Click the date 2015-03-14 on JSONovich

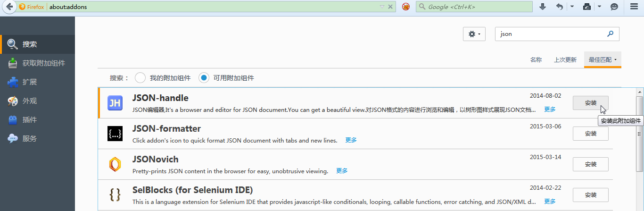pyautogui.click(x=545, y=157)
